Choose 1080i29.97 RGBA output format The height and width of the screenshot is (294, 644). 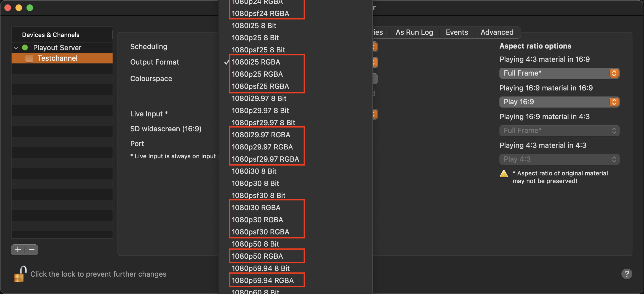pyautogui.click(x=296, y=135)
